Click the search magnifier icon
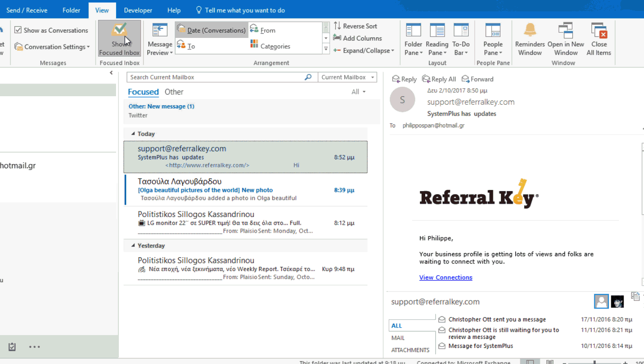 coord(308,77)
